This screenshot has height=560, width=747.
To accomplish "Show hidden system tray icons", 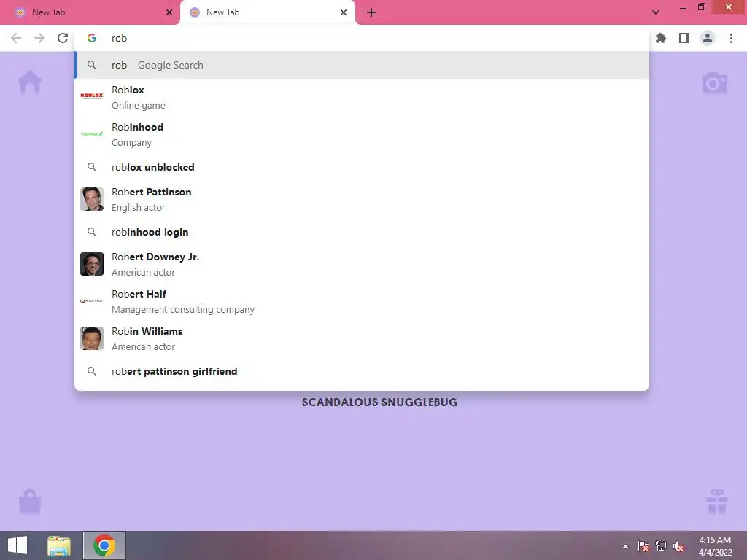I will (x=625, y=546).
